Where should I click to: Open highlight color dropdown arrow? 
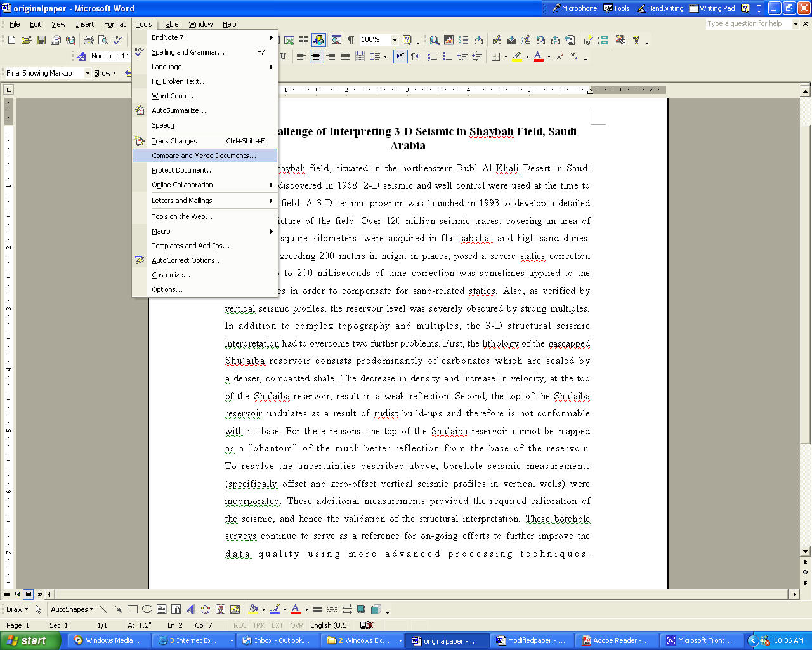527,56
